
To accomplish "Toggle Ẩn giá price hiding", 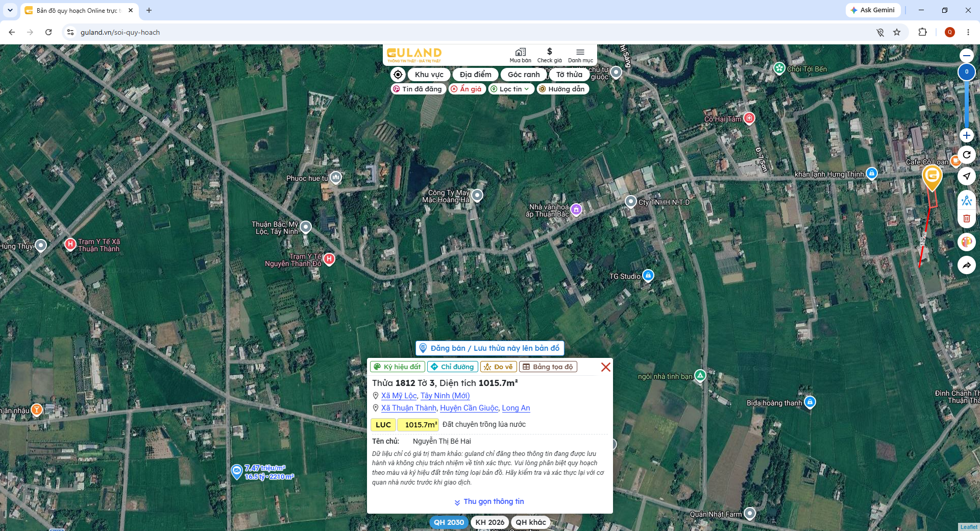I will click(467, 89).
